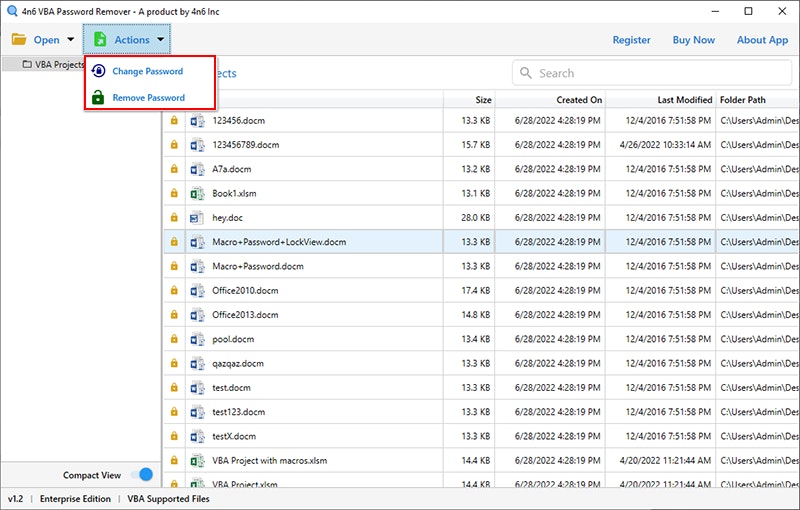Viewport: 800px width, 510px height.
Task: Click the Word icon for test123.docm
Action: click(x=197, y=412)
